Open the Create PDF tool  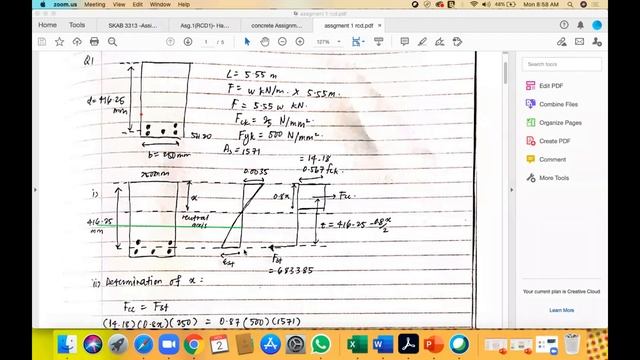coord(548,141)
